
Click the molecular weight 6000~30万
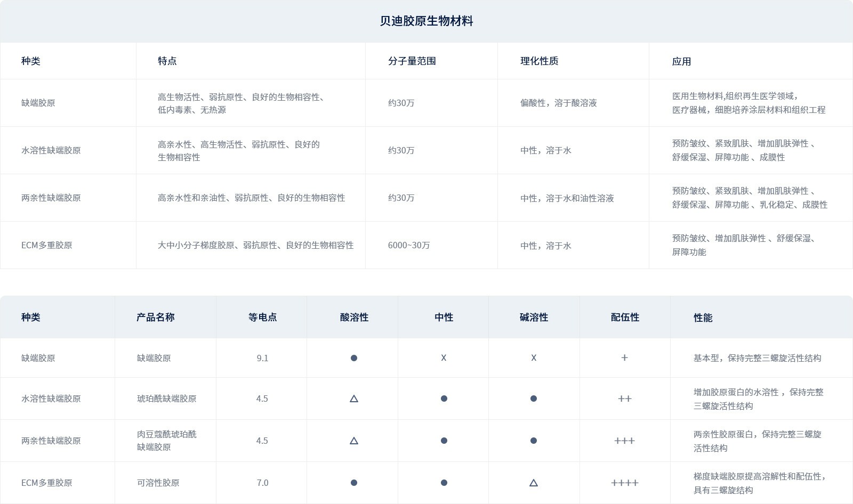[409, 245]
